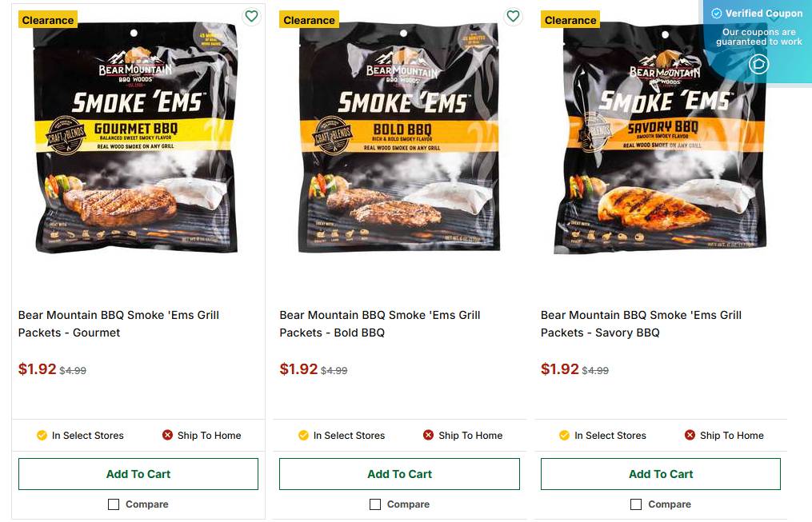Open the Savory BBQ product title link
Screen dimensions: 812x522
pyautogui.click(x=641, y=323)
